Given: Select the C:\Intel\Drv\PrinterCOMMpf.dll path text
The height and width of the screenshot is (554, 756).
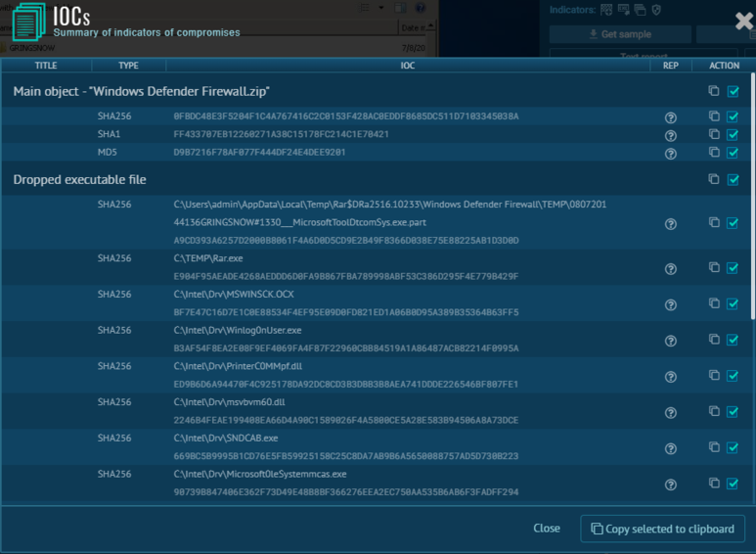Looking at the screenshot, I should [x=238, y=366].
